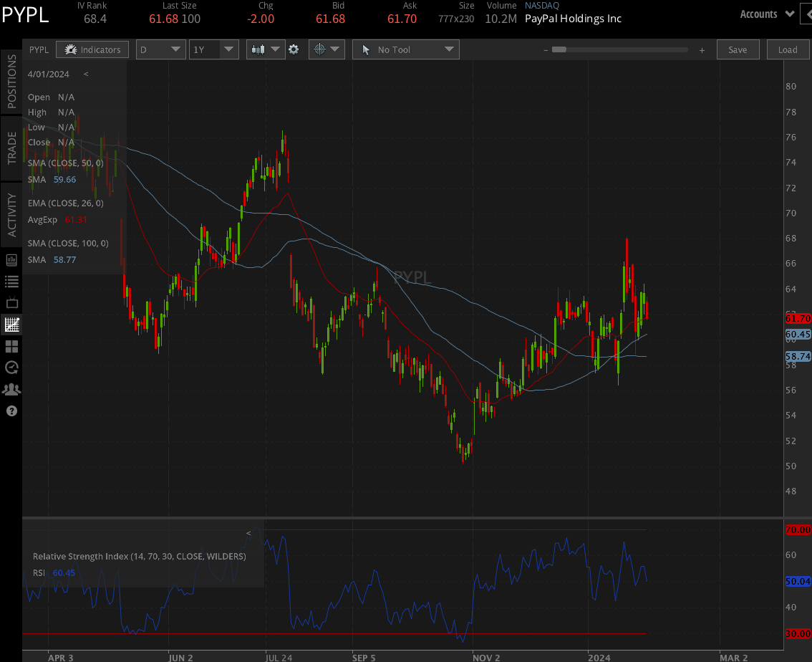This screenshot has height=662, width=812.
Task: Open the D timeframe dropdown
Action: [160, 49]
